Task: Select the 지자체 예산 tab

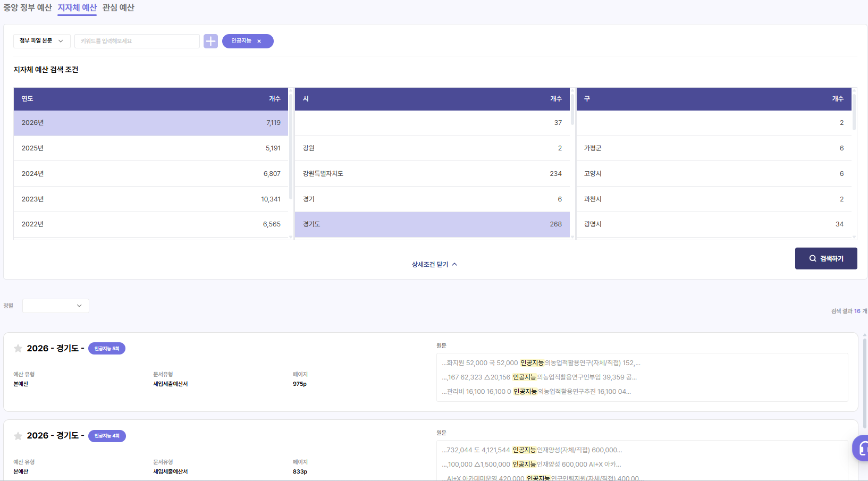Action: click(x=77, y=7)
